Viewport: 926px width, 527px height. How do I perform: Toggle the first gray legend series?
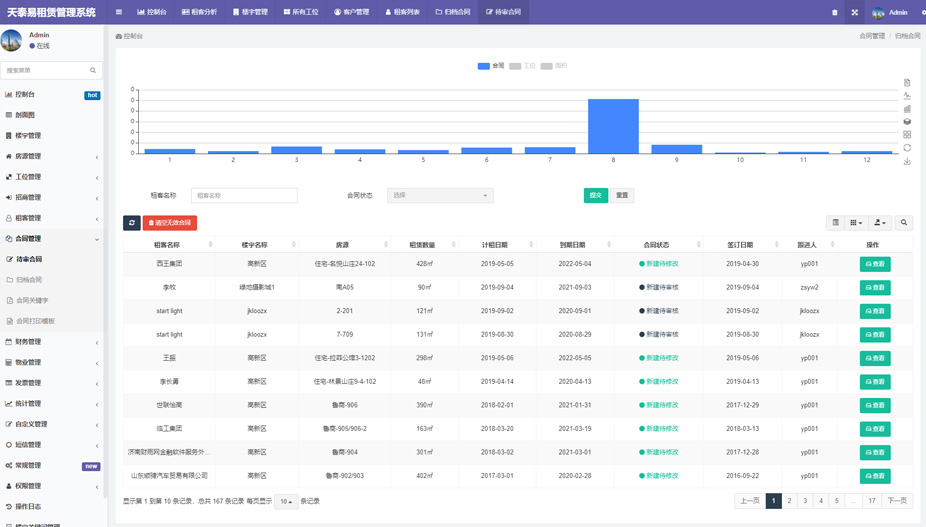[523, 66]
